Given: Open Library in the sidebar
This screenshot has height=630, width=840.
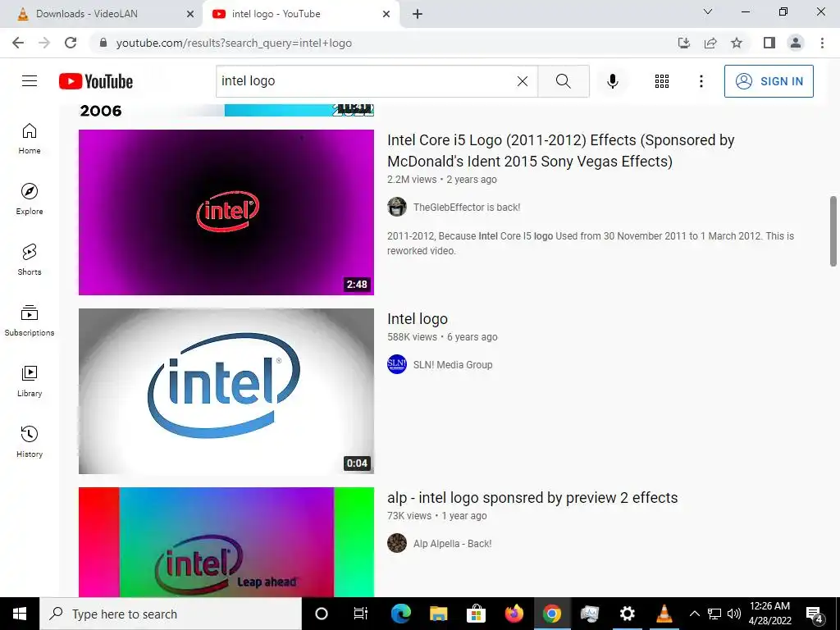Looking at the screenshot, I should pyautogui.click(x=30, y=381).
